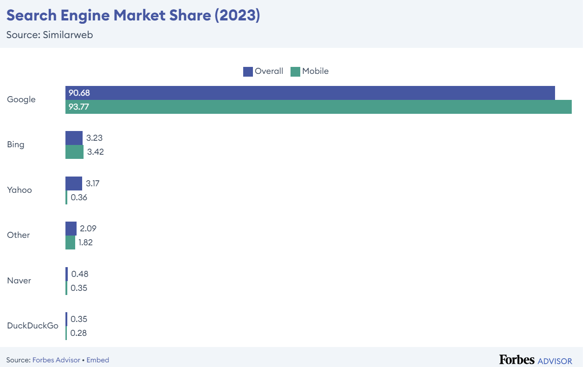
Task: Select Google's Overall bar 90.68
Action: (x=310, y=93)
